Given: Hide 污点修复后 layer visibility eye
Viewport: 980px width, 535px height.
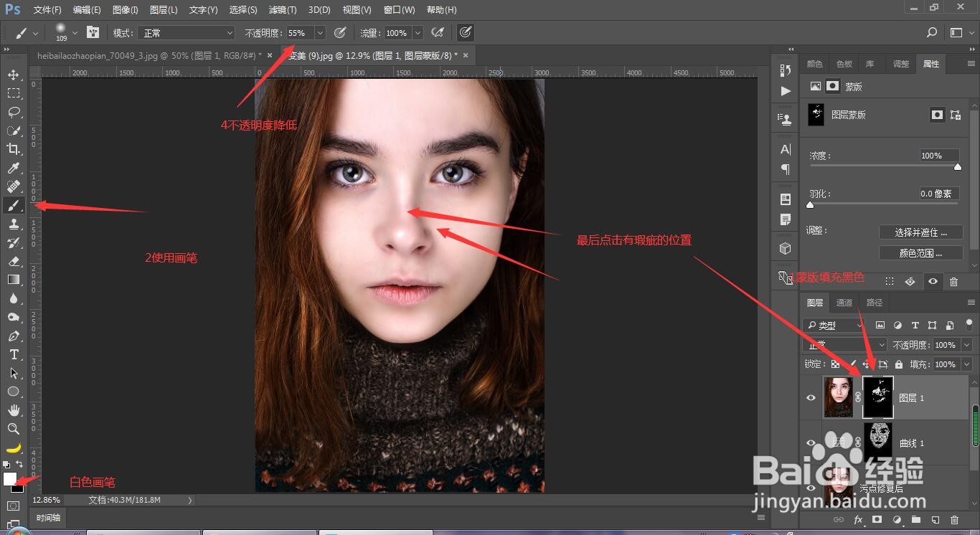Looking at the screenshot, I should 811,488.
